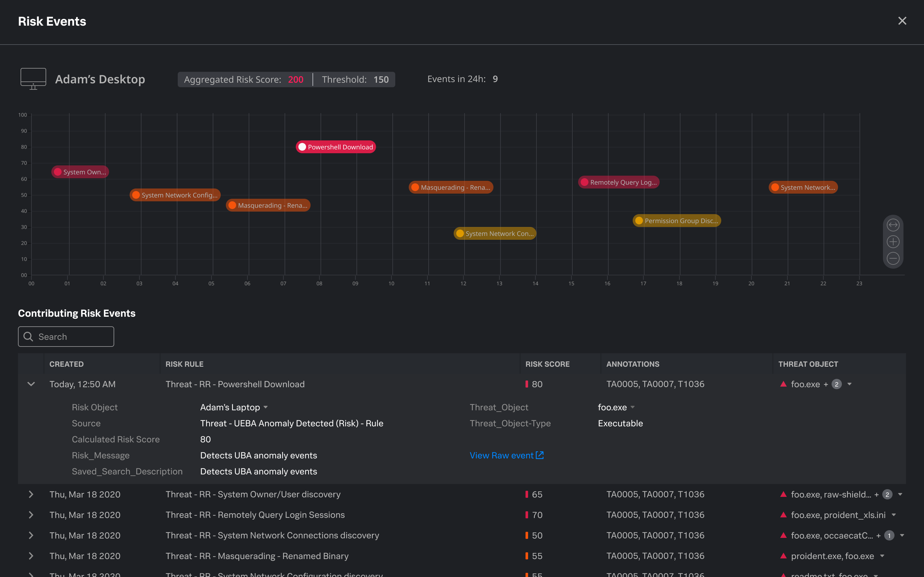924x577 pixels.
Task: Close the Risk Events dialog
Action: coord(902,21)
